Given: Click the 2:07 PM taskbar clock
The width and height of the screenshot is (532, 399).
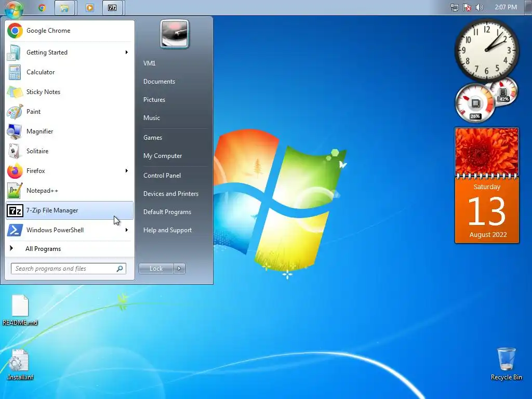Looking at the screenshot, I should click(506, 7).
